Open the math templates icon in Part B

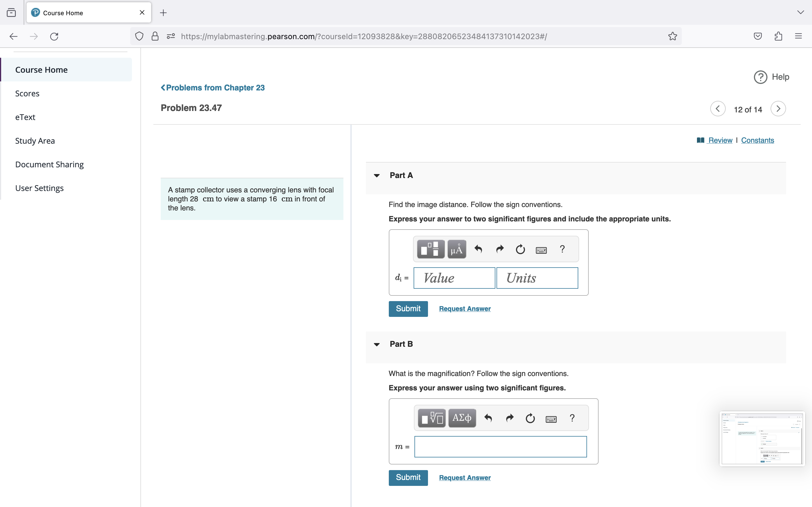pyautogui.click(x=431, y=418)
